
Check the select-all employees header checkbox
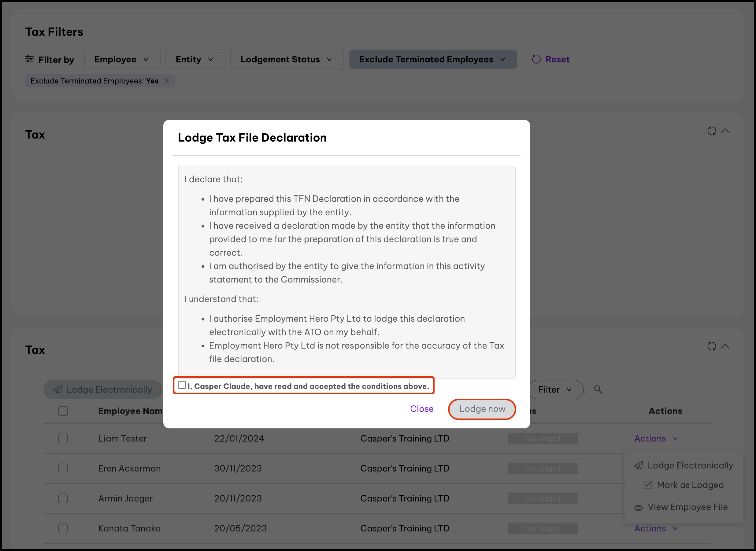point(63,411)
